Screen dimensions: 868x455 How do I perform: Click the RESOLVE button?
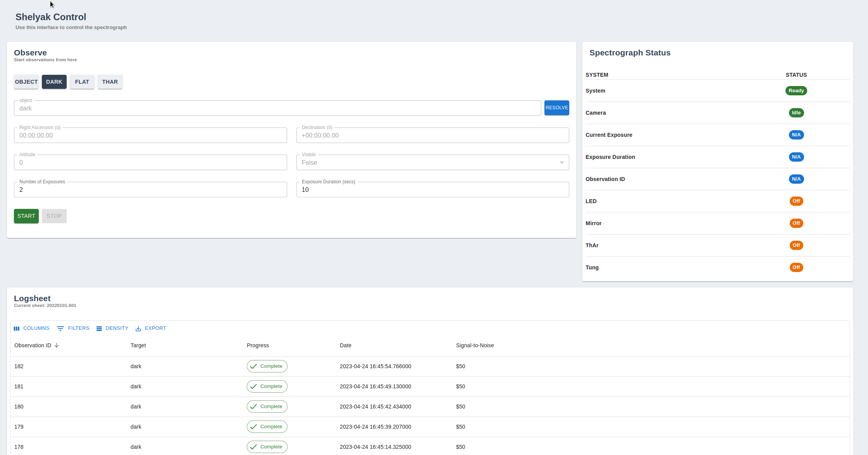pos(557,108)
